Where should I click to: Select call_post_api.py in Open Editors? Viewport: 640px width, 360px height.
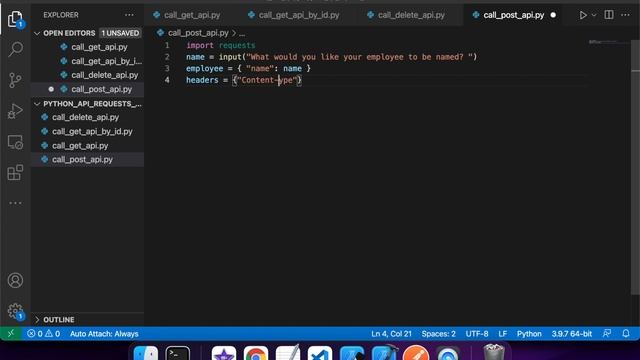tap(102, 89)
